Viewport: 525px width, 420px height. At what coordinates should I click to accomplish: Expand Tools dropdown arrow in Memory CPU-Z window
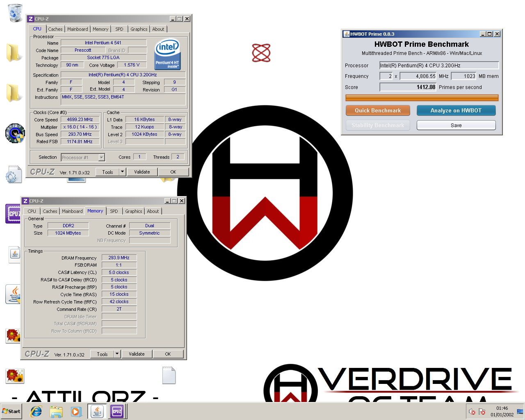pos(117,354)
